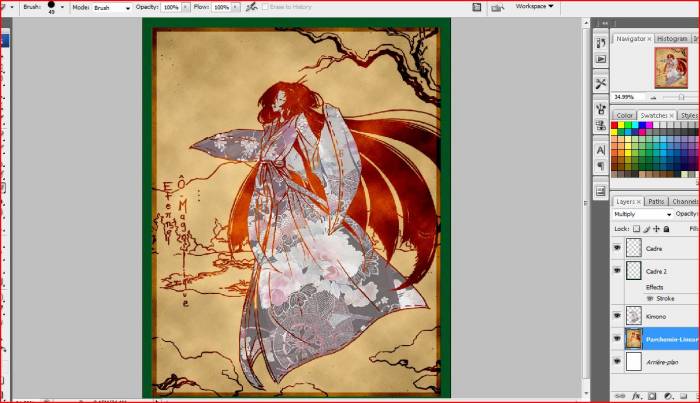Create a new group folder icon
The width and height of the screenshot is (700, 403).
683,396
